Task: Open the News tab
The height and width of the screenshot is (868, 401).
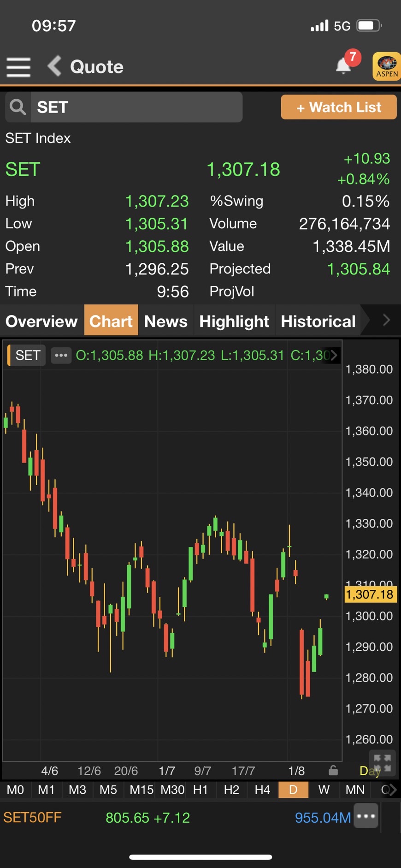Action: pyautogui.click(x=166, y=321)
